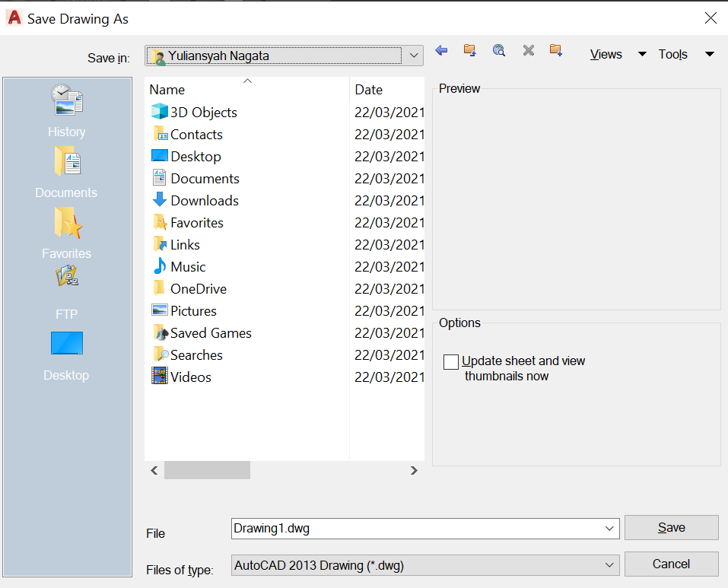Go back using the blue arrow icon
Image resolution: width=728 pixels, height=588 pixels.
pyautogui.click(x=441, y=50)
